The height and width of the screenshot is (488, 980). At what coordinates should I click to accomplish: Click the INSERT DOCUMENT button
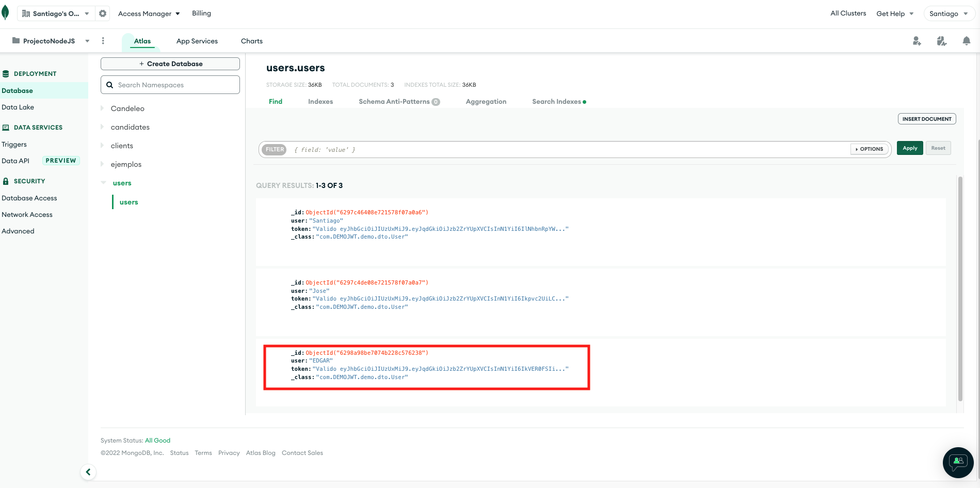926,119
